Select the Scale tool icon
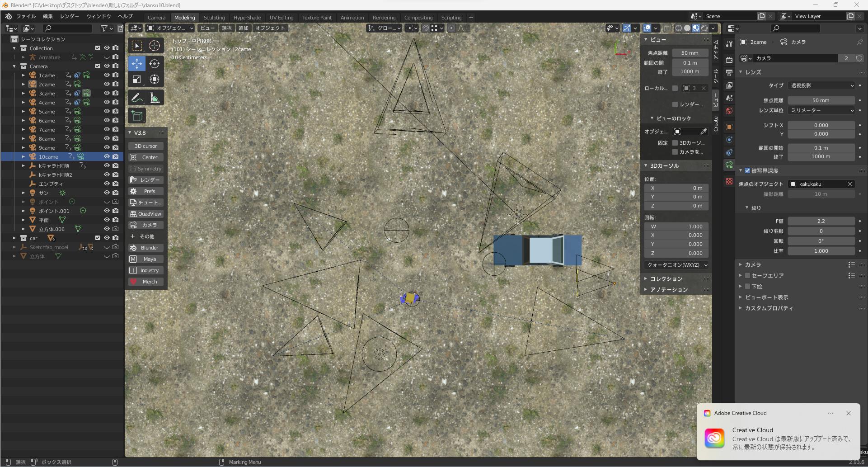The image size is (868, 467). (x=136, y=80)
